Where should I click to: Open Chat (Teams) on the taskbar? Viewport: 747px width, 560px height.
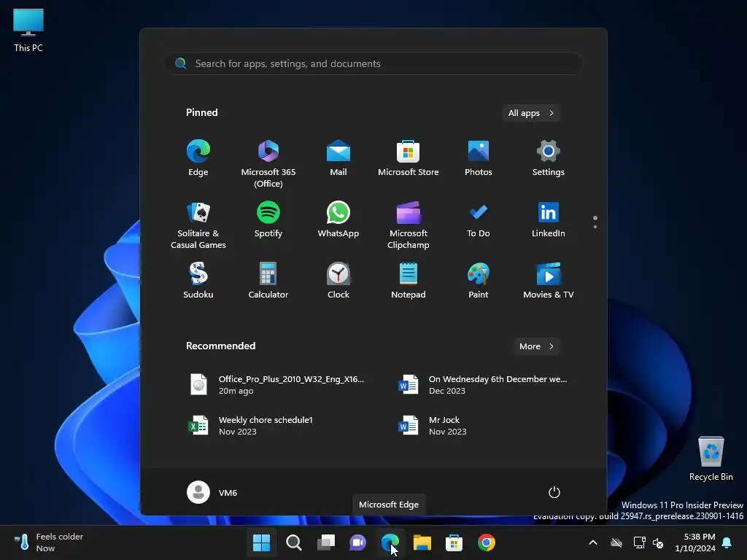click(x=357, y=542)
